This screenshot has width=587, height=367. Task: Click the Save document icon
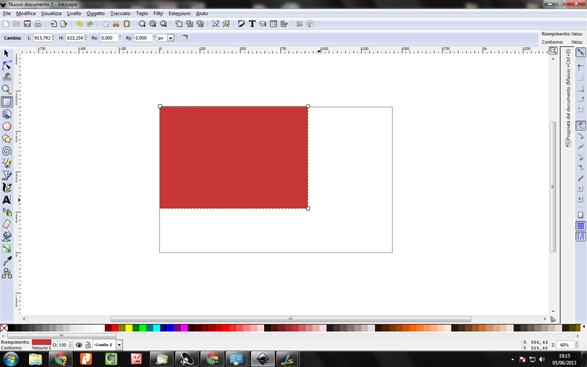(x=27, y=24)
